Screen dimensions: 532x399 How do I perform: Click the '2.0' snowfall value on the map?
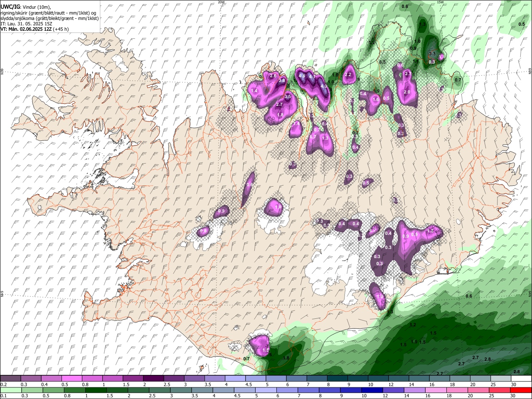(407, 92)
